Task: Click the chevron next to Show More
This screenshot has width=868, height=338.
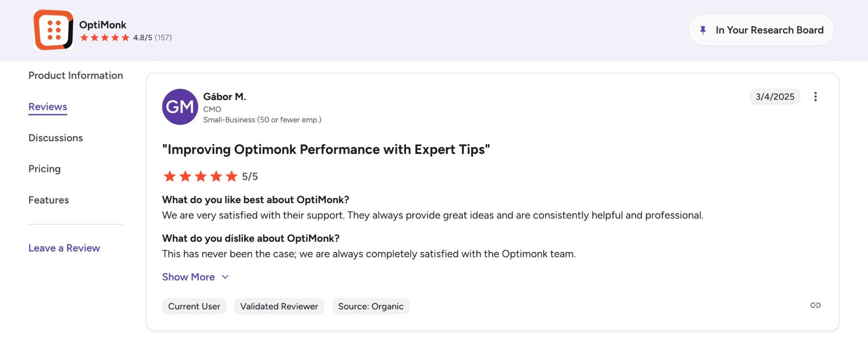Action: click(x=225, y=277)
